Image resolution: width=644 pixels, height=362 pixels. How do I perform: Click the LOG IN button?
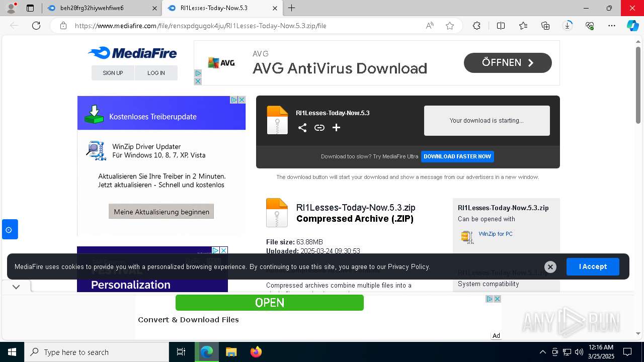pyautogui.click(x=156, y=73)
